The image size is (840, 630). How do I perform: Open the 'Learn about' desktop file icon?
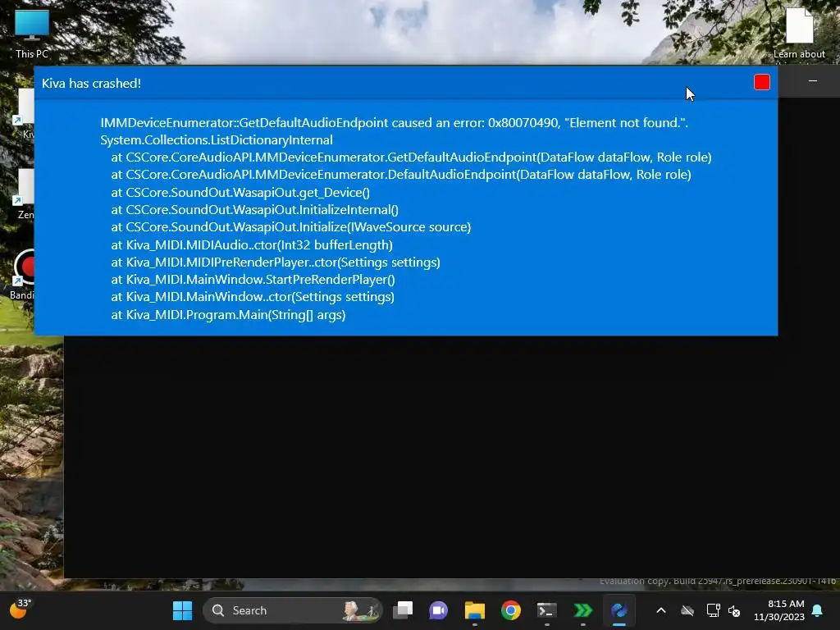799,34
